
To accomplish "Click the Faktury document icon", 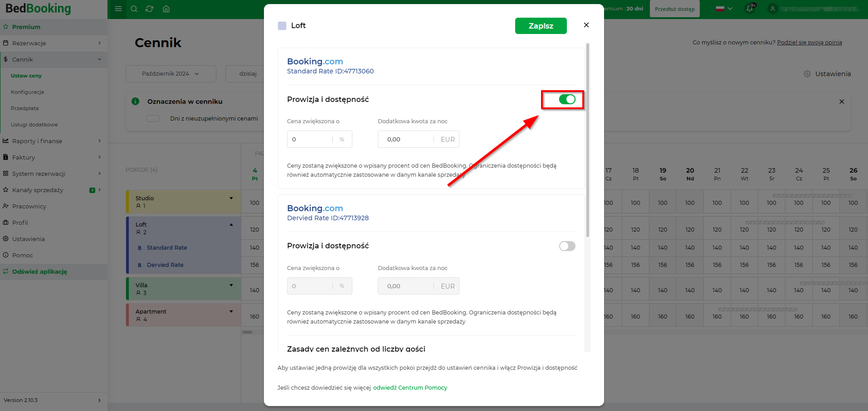I will point(5,157).
